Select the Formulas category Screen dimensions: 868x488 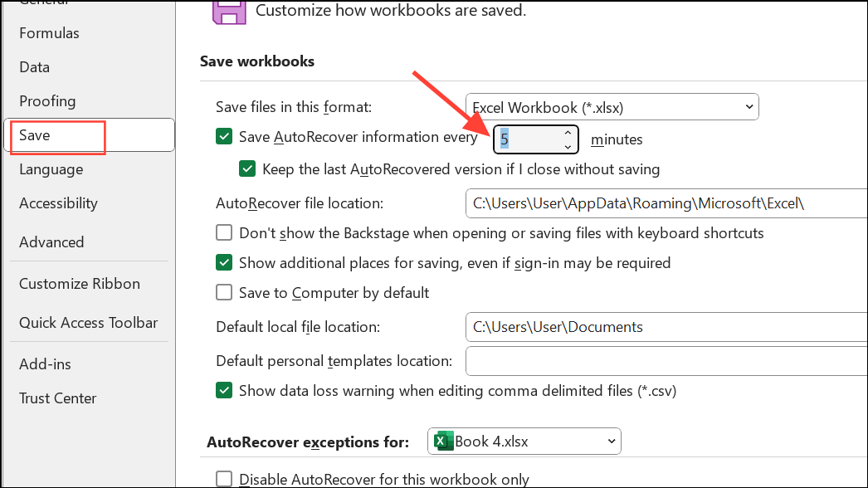(49, 32)
